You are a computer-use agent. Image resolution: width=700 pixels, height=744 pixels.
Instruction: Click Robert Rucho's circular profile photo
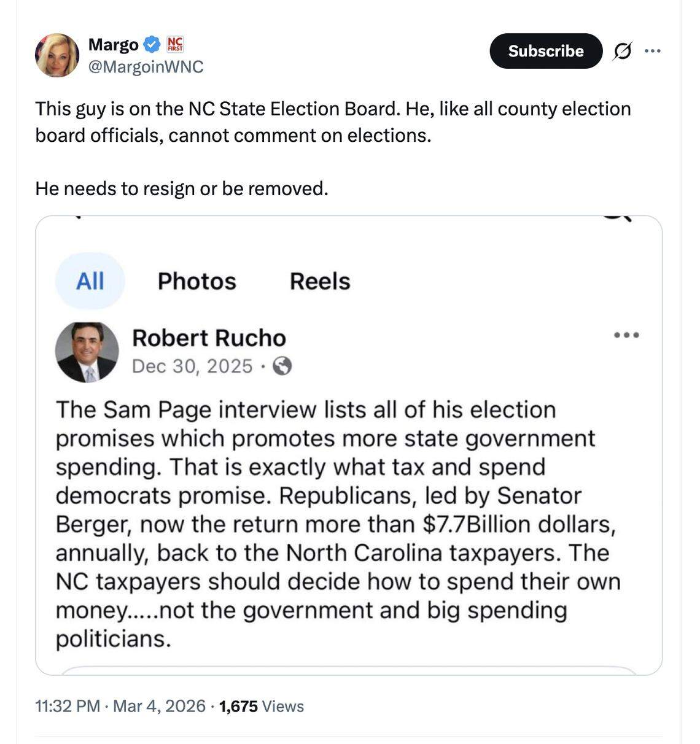point(88,352)
